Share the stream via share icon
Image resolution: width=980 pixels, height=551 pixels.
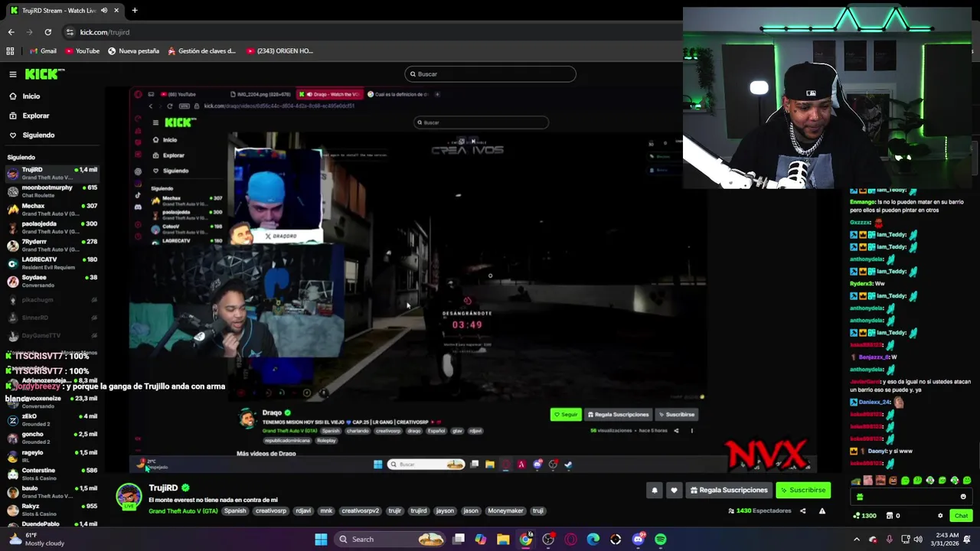803,511
